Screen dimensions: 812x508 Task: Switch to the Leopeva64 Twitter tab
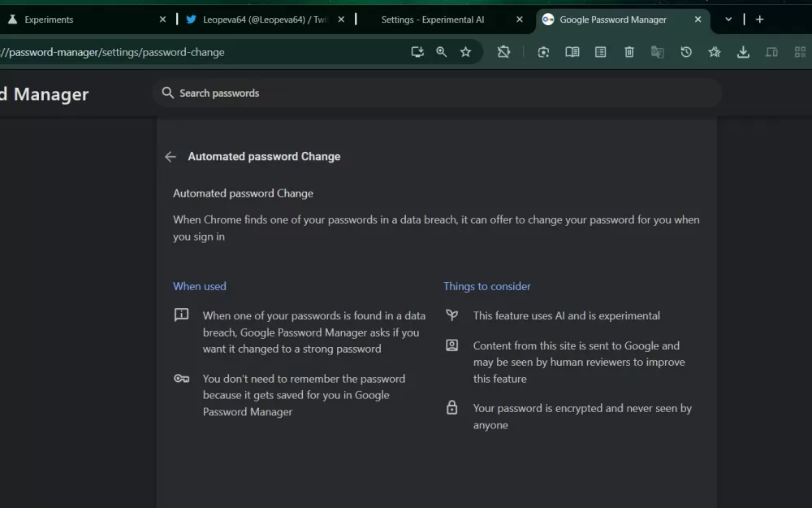[x=266, y=20]
